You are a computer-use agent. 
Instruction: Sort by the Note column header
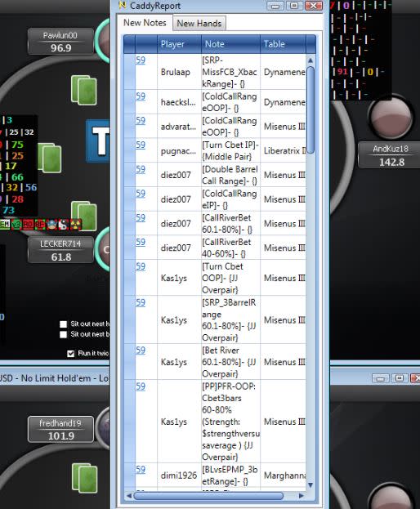pos(230,44)
